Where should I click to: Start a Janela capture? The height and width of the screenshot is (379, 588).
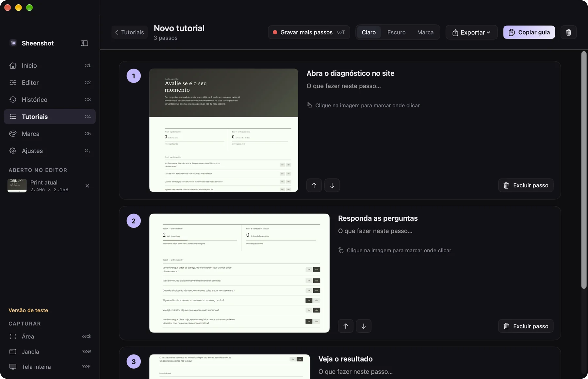(50, 352)
